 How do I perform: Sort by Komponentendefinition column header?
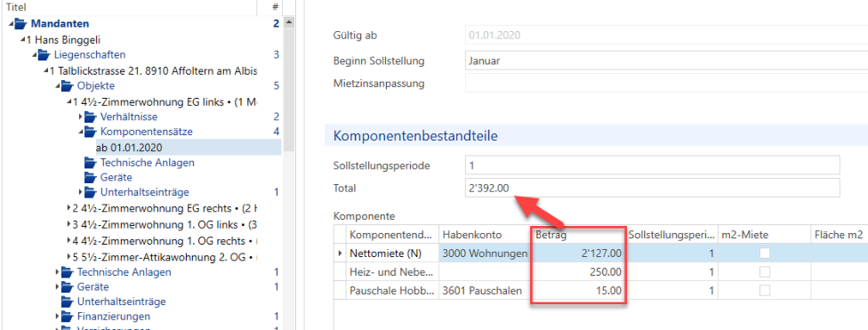click(392, 235)
